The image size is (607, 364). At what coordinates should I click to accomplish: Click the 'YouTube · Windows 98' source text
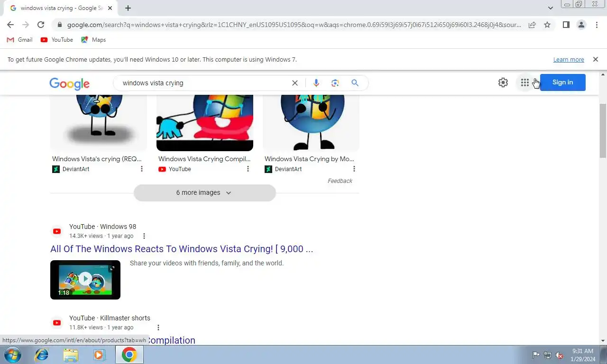point(102,227)
